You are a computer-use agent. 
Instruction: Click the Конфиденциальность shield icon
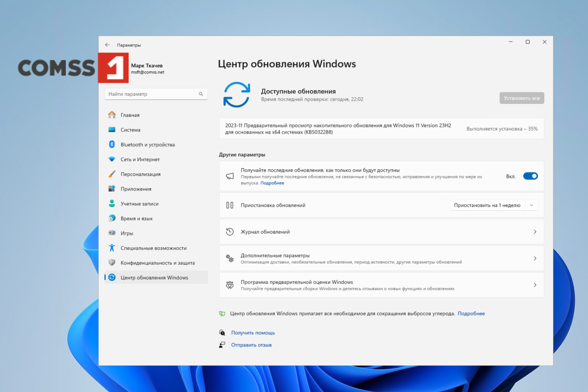click(112, 263)
